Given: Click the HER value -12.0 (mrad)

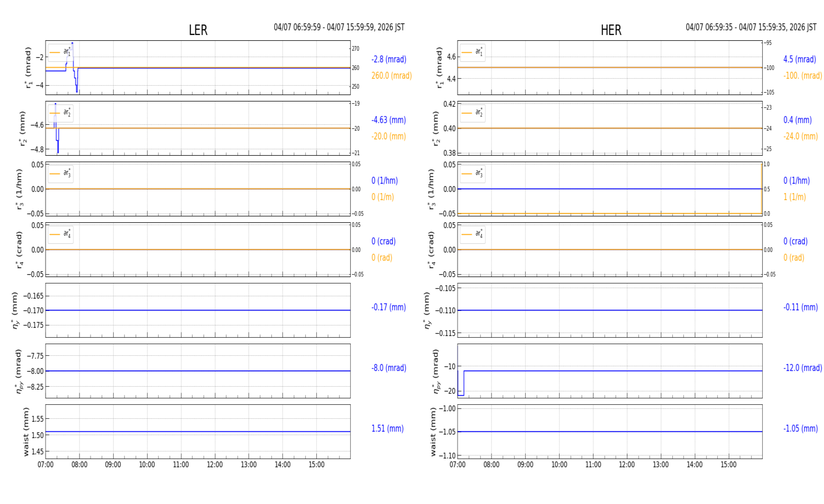Looking at the screenshot, I should pos(802,368).
